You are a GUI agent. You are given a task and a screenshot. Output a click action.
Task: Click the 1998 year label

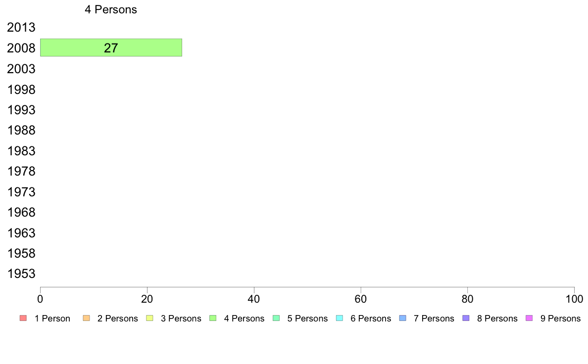click(x=21, y=90)
